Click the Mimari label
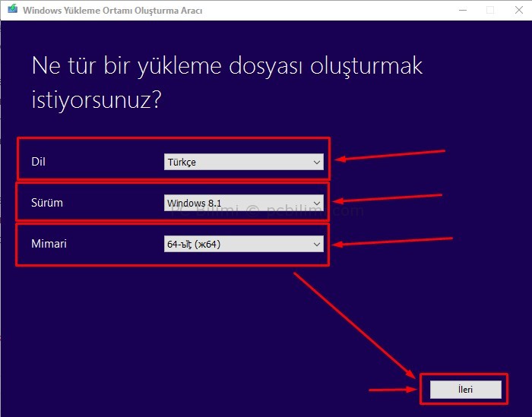This screenshot has height=417, width=532. (x=49, y=244)
